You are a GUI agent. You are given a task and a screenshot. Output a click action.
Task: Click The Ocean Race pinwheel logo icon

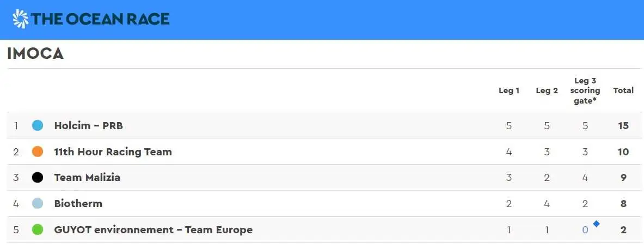click(21, 19)
